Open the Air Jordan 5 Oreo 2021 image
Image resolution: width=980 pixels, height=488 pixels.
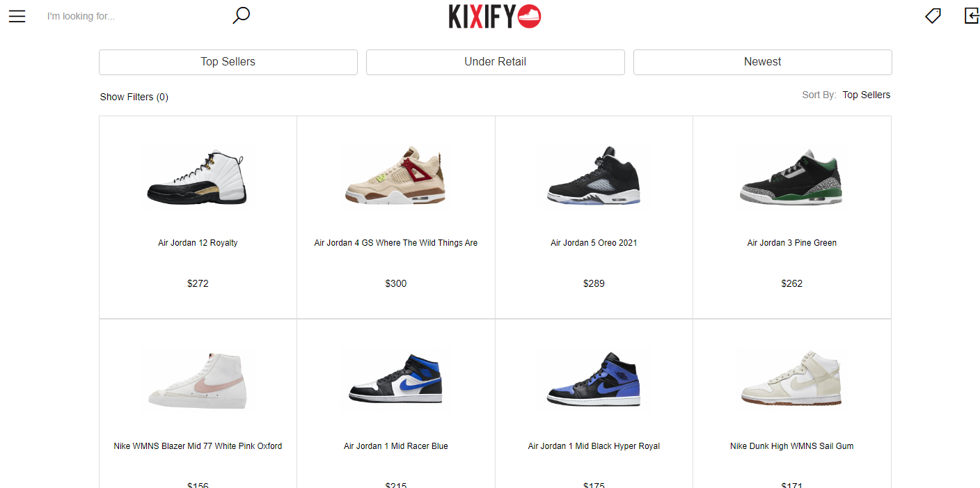point(594,177)
